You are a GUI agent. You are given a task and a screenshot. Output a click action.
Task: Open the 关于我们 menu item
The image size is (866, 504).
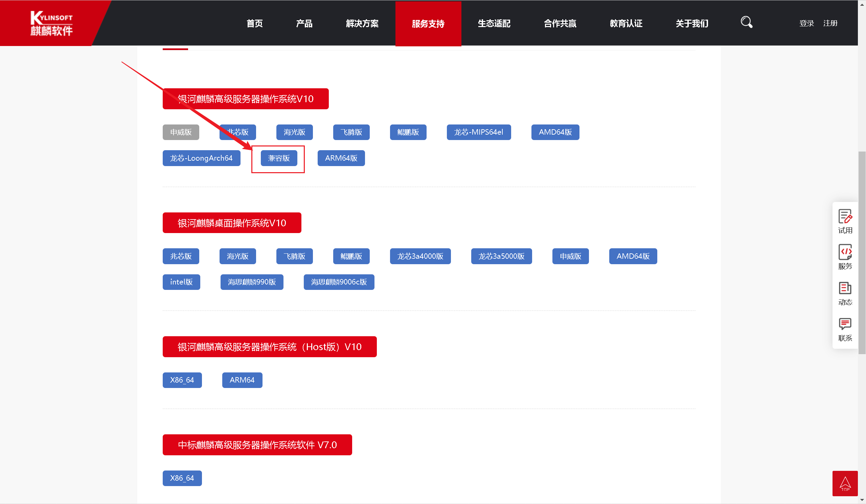[692, 23]
